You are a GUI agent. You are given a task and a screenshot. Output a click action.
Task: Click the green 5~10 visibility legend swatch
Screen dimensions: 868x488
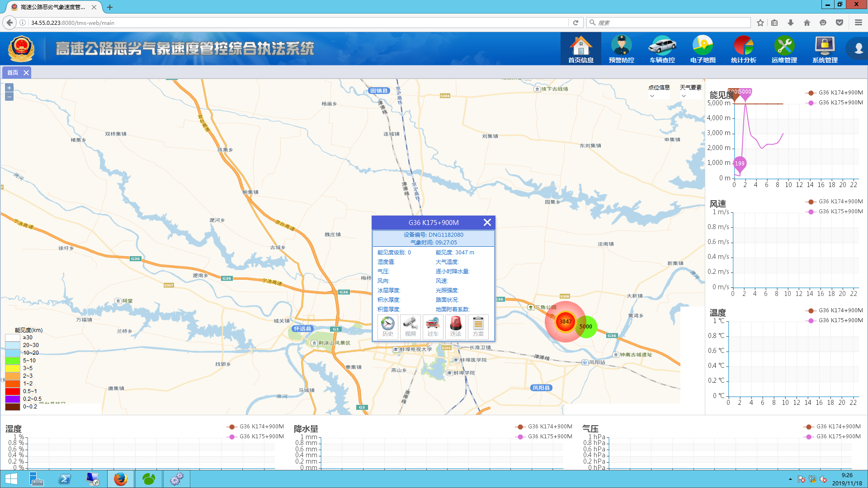(x=13, y=361)
